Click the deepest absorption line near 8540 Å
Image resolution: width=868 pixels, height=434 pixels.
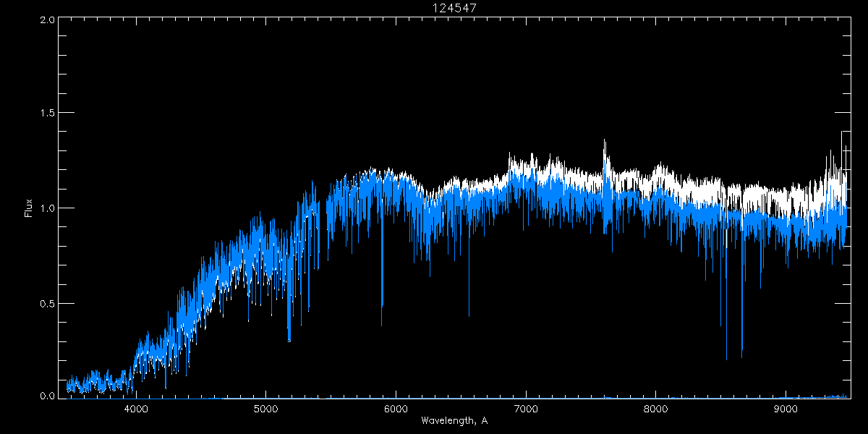pyautogui.click(x=726, y=358)
